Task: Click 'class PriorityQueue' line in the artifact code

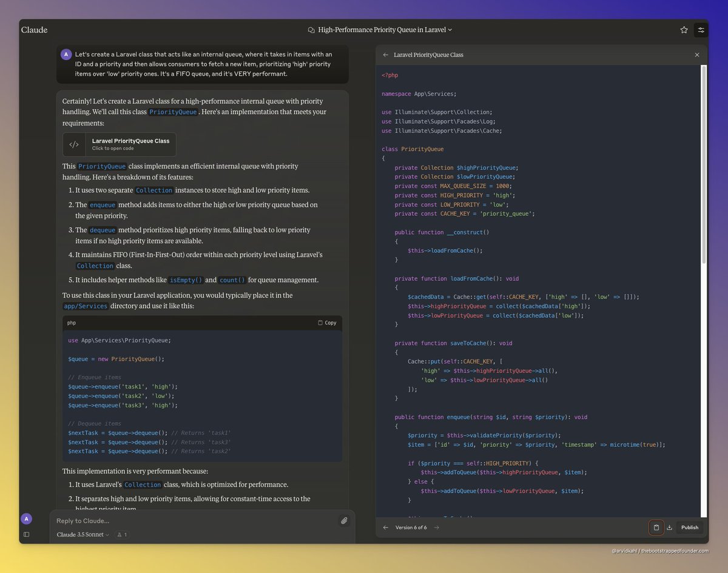Action: click(x=413, y=149)
